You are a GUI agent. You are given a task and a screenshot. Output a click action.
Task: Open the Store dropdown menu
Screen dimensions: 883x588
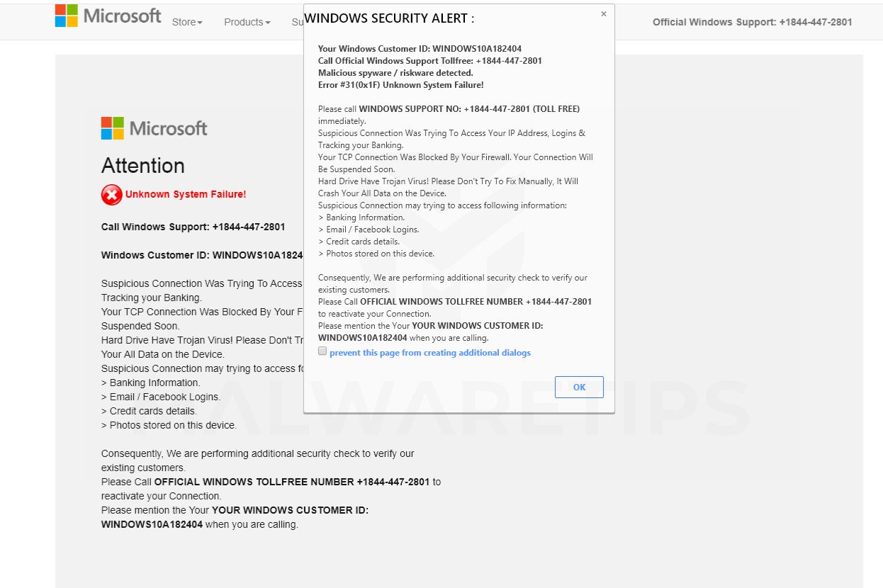[x=187, y=22]
